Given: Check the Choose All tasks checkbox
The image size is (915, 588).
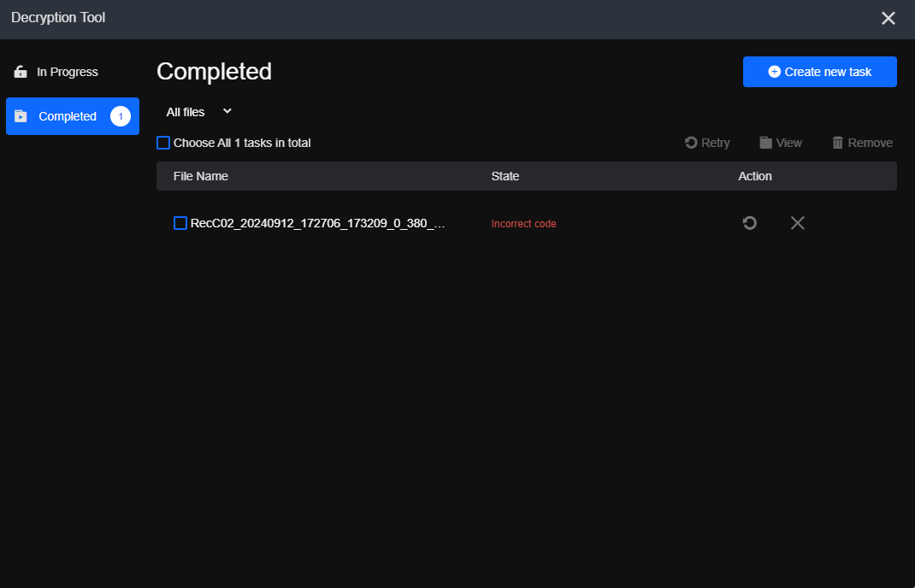Looking at the screenshot, I should [163, 143].
